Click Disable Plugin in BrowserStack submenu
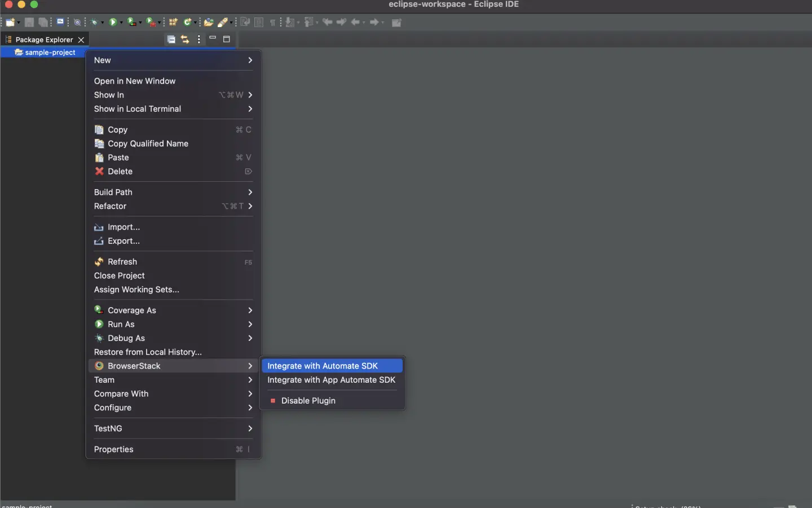Viewport: 812px width, 508px height. [308, 401]
